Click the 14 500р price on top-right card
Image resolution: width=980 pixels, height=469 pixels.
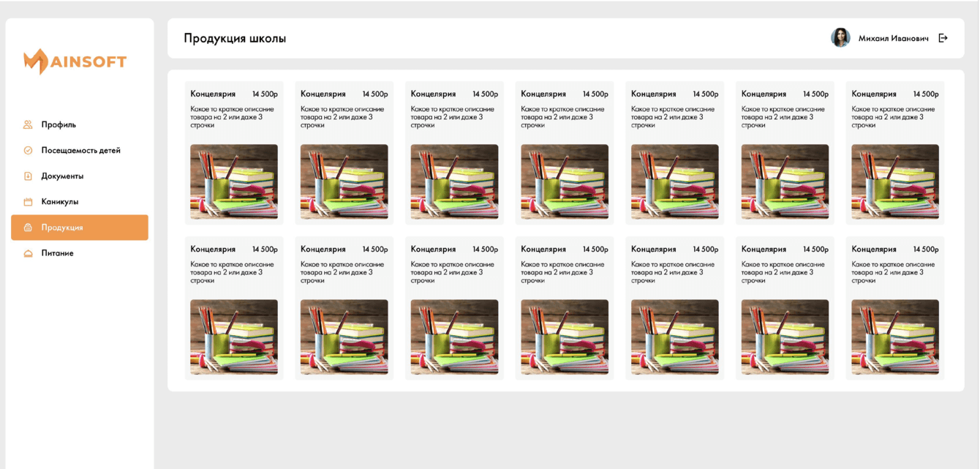click(926, 94)
